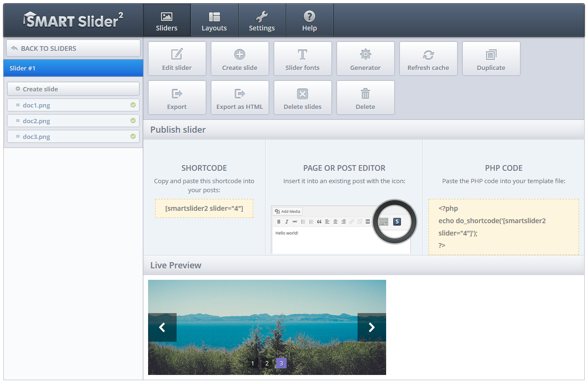Screen dimensions: 588x384
Task: Click the Live Preview section header
Action: pos(364,265)
